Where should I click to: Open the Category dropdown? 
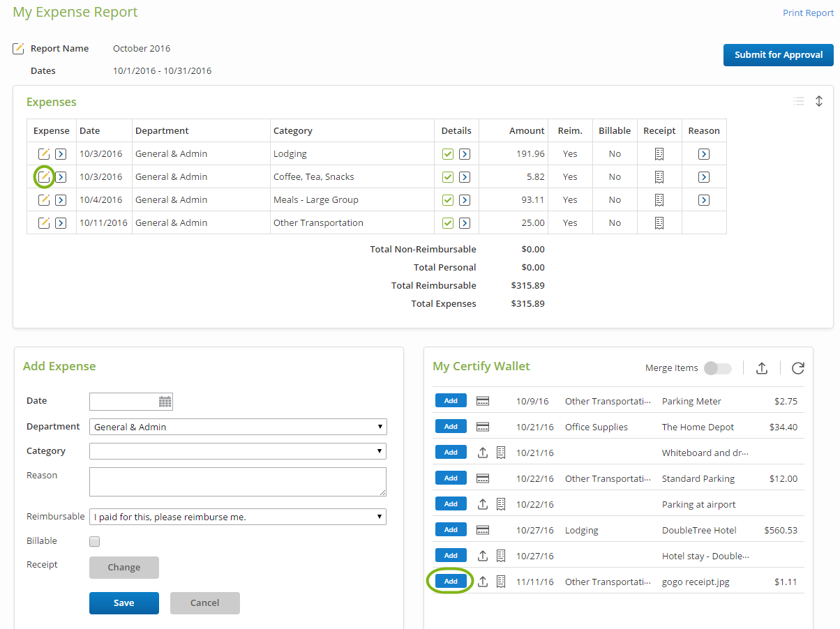pyautogui.click(x=238, y=451)
